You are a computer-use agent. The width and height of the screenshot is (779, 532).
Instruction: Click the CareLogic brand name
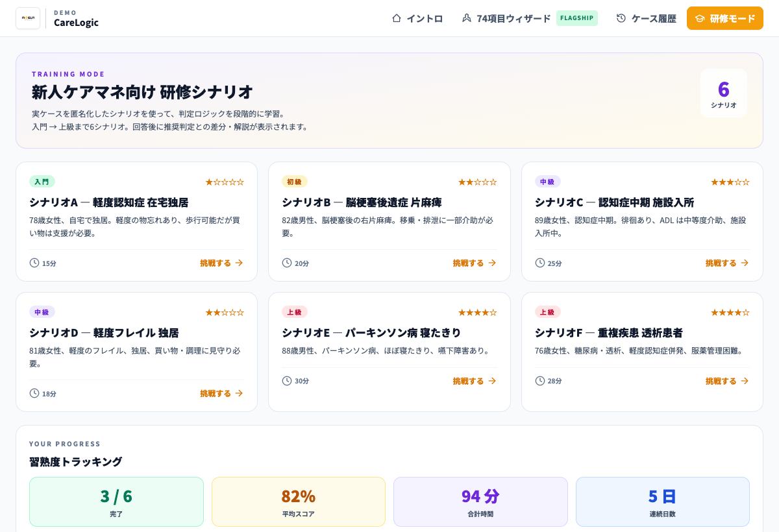pos(76,23)
